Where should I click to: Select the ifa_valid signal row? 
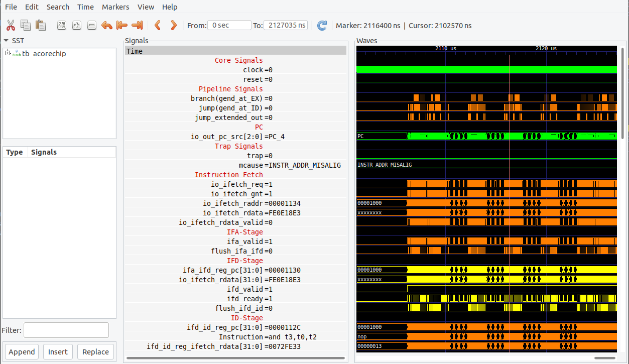235,241
